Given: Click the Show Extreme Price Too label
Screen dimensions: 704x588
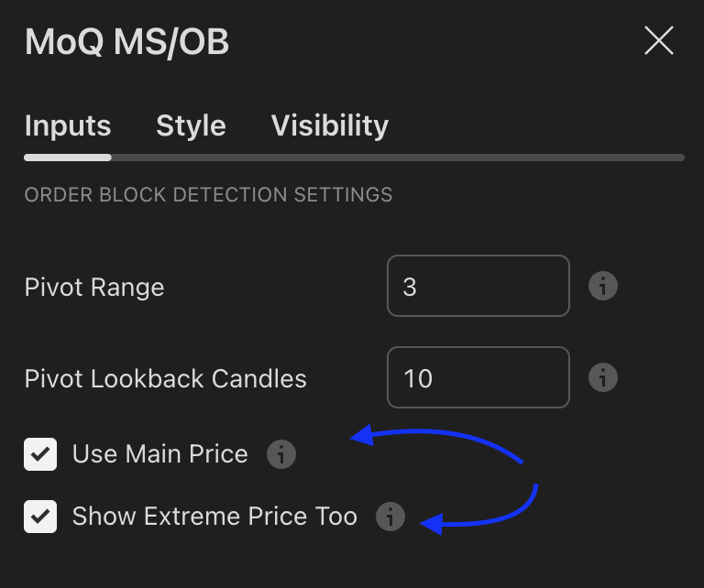Looking at the screenshot, I should pyautogui.click(x=214, y=517).
